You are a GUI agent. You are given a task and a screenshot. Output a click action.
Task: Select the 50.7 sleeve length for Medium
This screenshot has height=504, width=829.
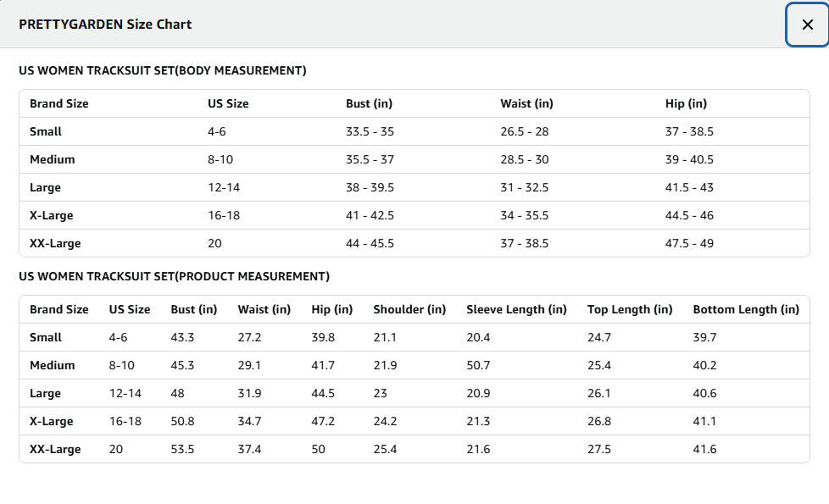tap(478, 366)
